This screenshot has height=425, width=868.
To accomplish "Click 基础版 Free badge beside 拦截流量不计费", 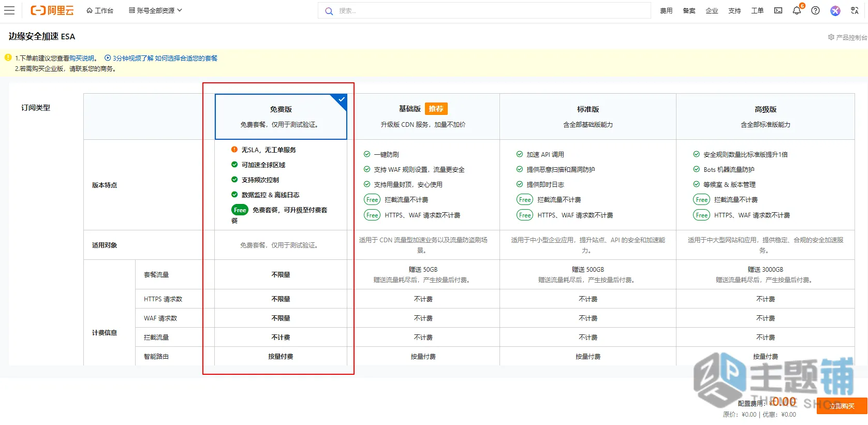I will 372,200.
